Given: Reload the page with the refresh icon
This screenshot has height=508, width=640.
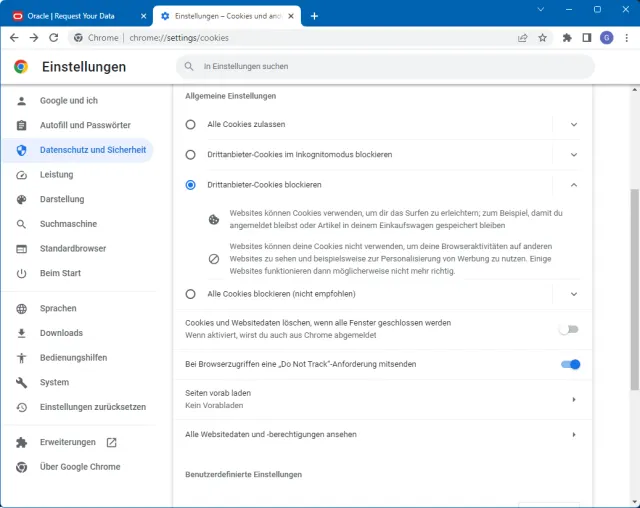Looking at the screenshot, I should 56,38.
